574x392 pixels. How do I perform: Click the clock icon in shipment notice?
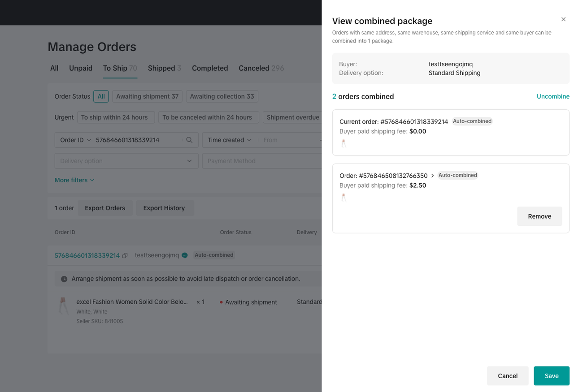(64, 279)
